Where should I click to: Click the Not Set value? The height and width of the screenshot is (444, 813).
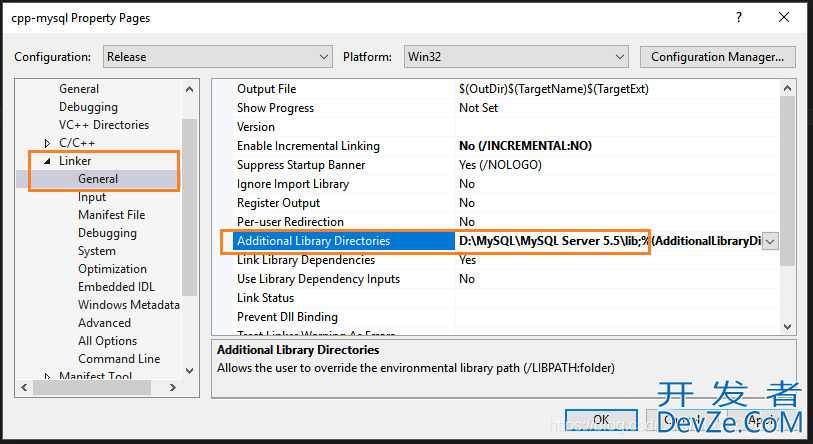coord(478,108)
